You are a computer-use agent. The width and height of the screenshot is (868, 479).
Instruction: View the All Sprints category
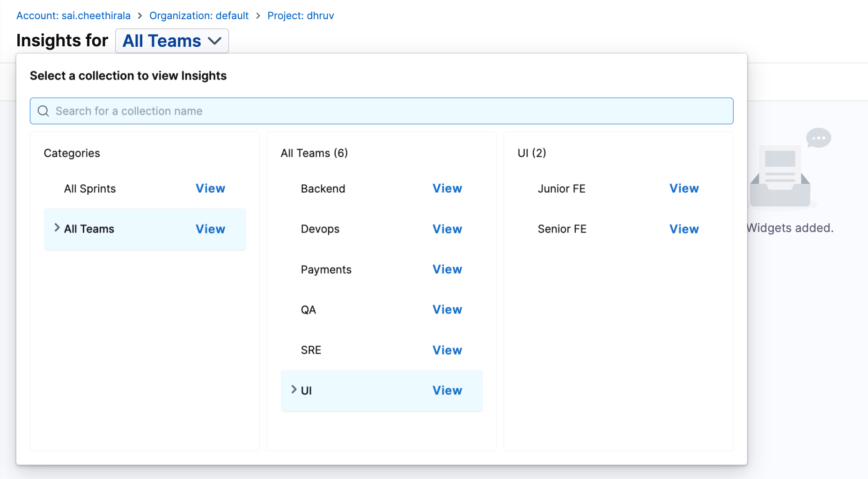click(210, 189)
